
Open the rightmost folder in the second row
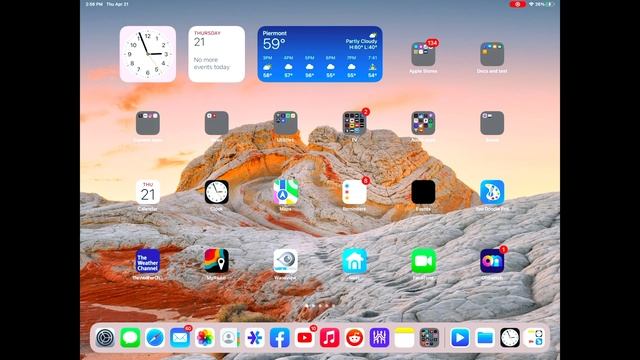492,123
